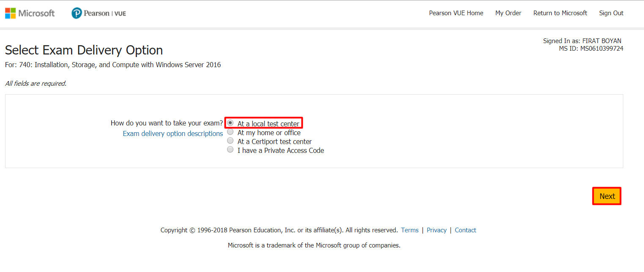Click the 'Select Exam Delivery Option' heading
The height and width of the screenshot is (272, 644).
click(84, 50)
